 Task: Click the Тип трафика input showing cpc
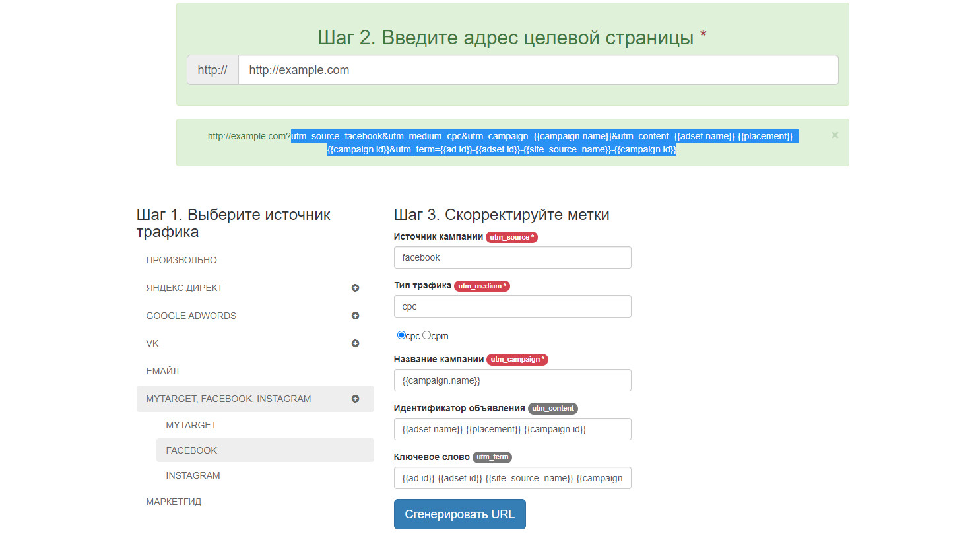click(x=512, y=306)
